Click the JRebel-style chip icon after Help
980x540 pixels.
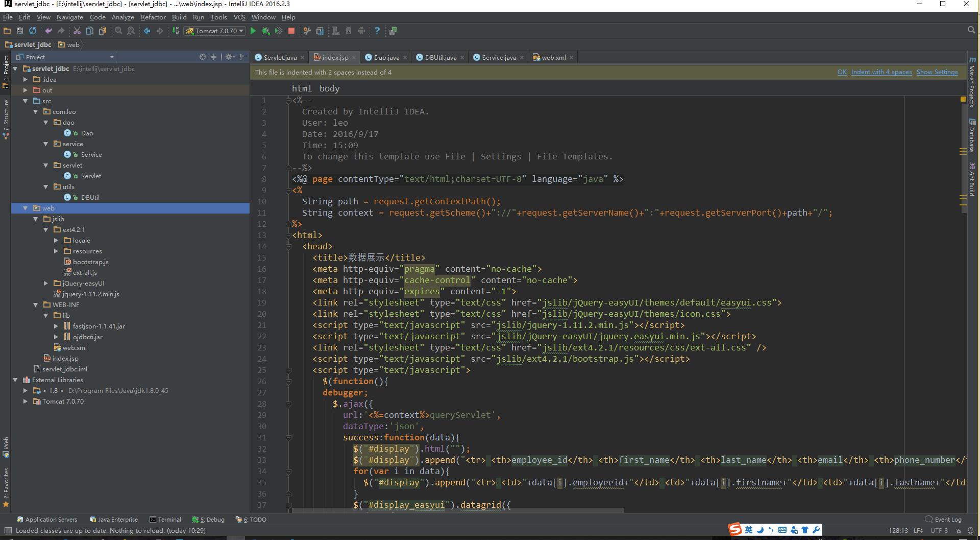tap(393, 31)
